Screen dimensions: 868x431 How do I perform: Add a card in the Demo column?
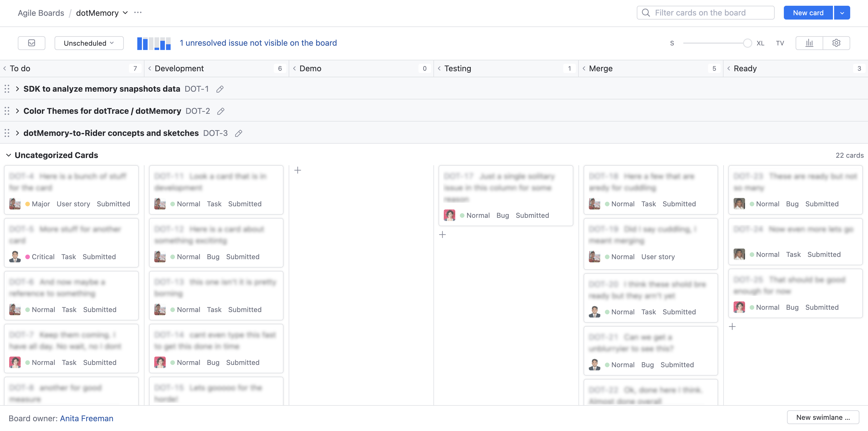(298, 170)
